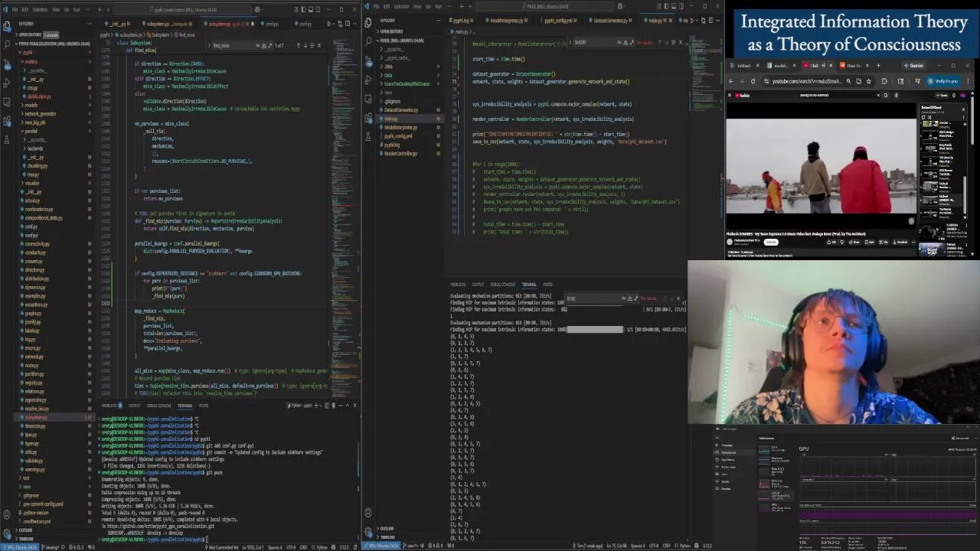Screen dimensions: 980x551
Task: Bookmark the YouTube page with star icon
Action: pyautogui.click(x=868, y=81)
